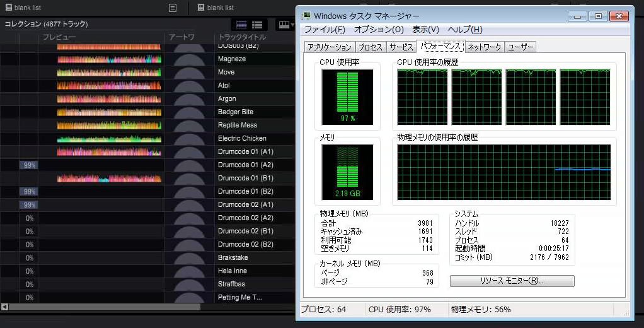This screenshot has height=328, width=644.
Task: Select the Electric Chicken track title
Action: 242,138
